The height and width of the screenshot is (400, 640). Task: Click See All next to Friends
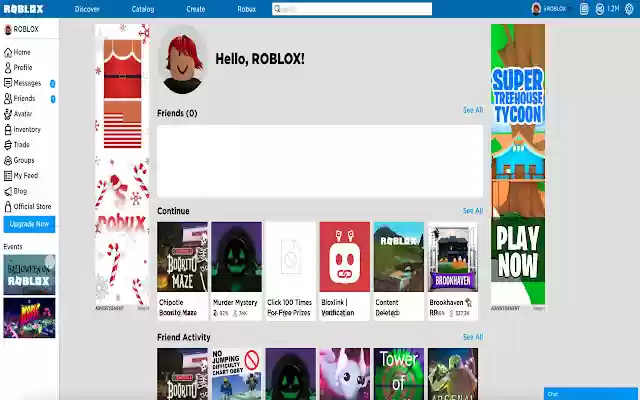coord(473,110)
